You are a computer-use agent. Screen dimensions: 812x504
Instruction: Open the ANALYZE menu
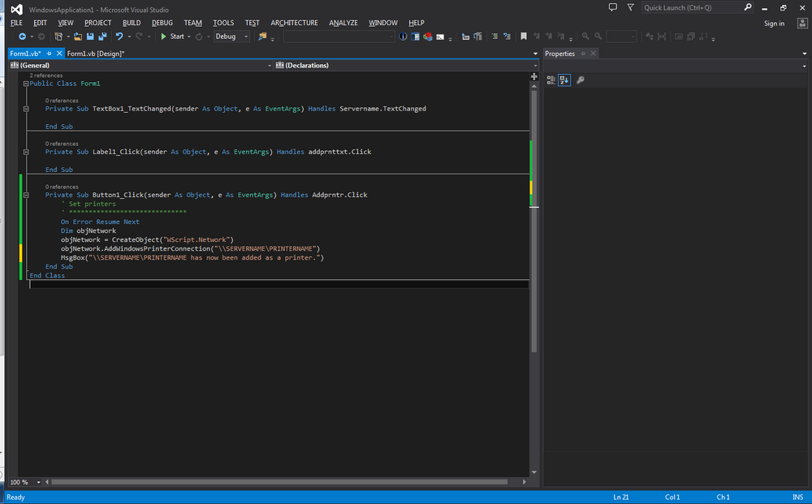point(343,24)
